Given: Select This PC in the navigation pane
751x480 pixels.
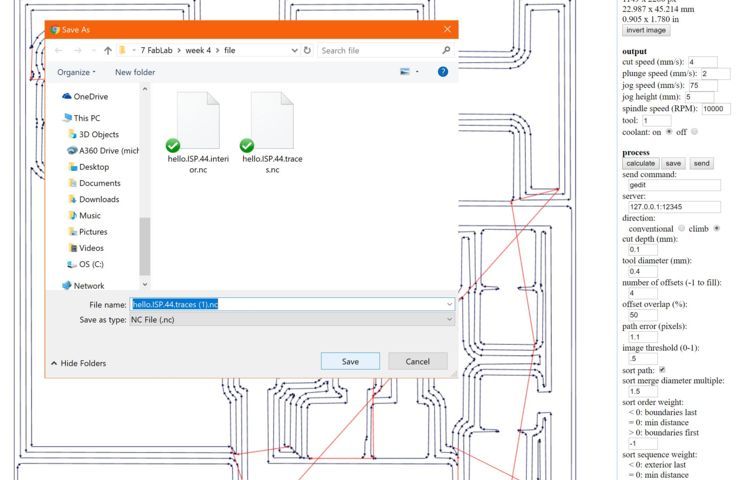Looking at the screenshot, I should 81,118.
